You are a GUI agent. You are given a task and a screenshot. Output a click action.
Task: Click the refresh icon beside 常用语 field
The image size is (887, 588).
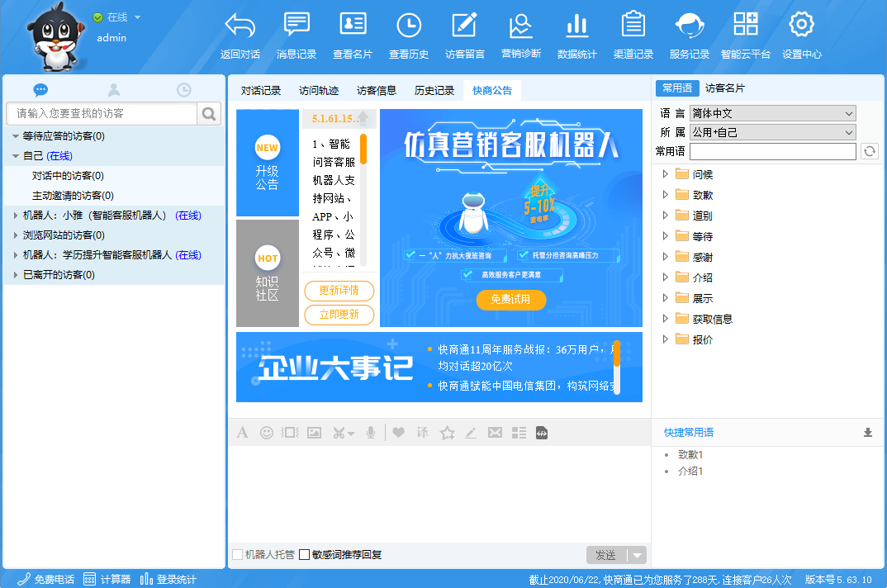click(869, 151)
